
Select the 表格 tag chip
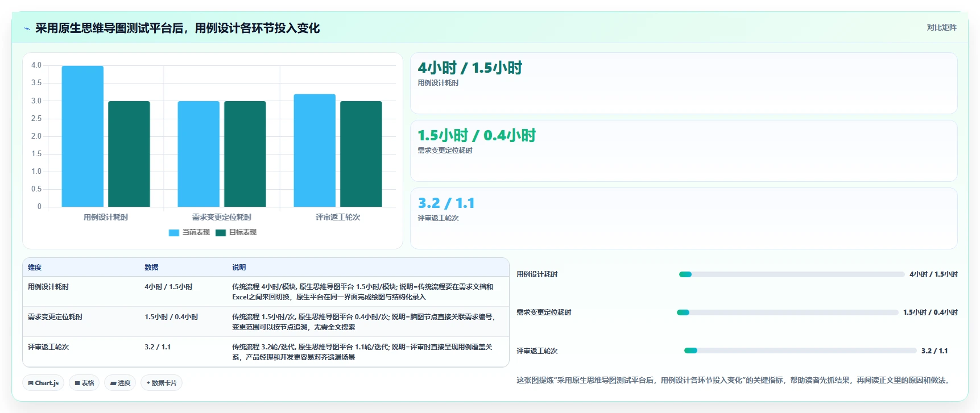(x=84, y=383)
